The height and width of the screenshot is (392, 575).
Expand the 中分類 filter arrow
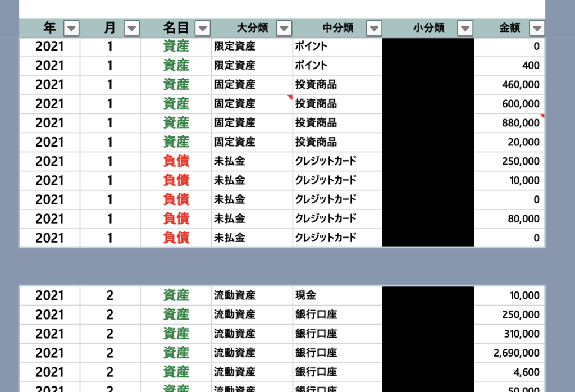(374, 28)
